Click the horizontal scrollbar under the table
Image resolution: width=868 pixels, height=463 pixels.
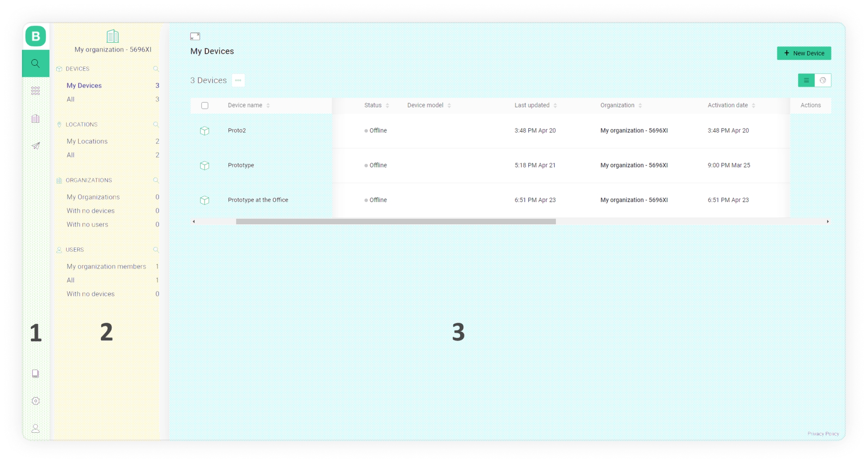[396, 222]
